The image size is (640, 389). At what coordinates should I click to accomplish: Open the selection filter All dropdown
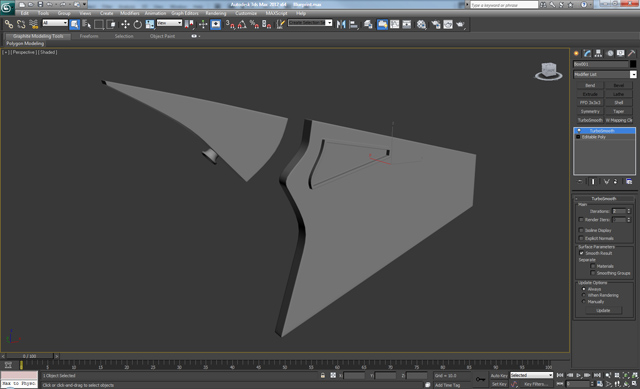55,23
